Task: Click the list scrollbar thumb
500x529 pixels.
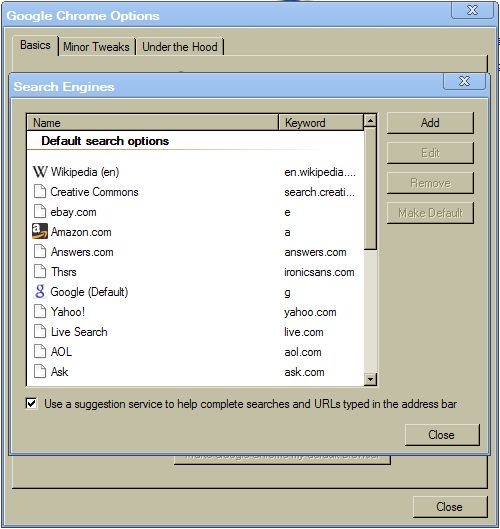Action: click(x=370, y=189)
